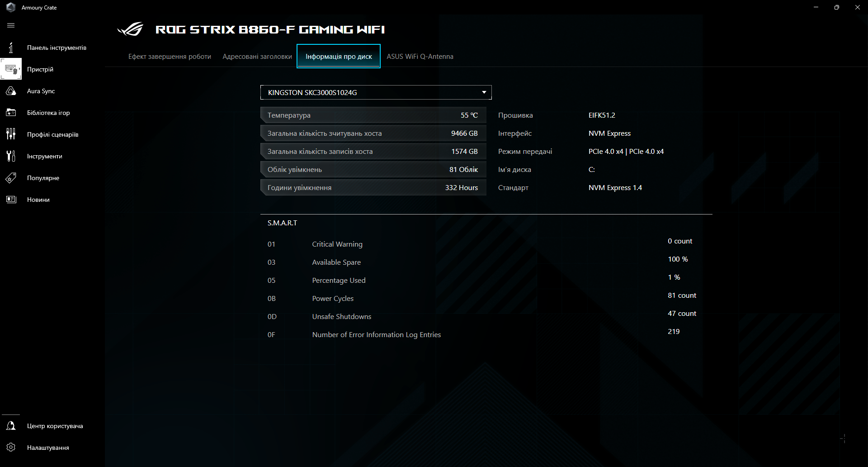This screenshot has width=868, height=467.
Task: Click the Percentage Used entry
Action: click(339, 280)
